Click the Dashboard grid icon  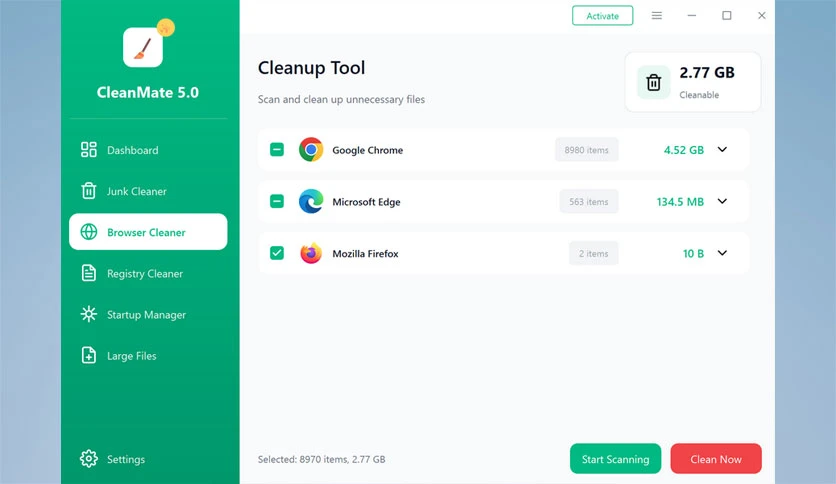pos(89,150)
